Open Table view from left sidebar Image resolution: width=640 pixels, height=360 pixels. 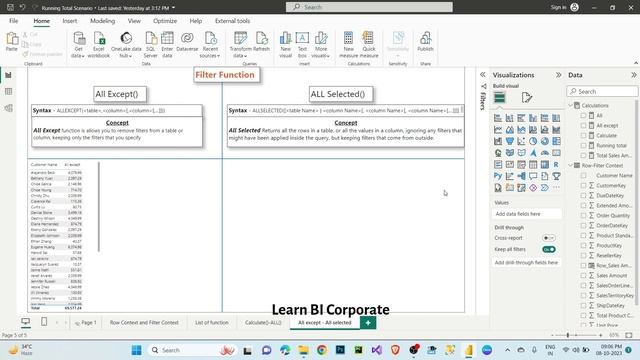tap(9, 91)
